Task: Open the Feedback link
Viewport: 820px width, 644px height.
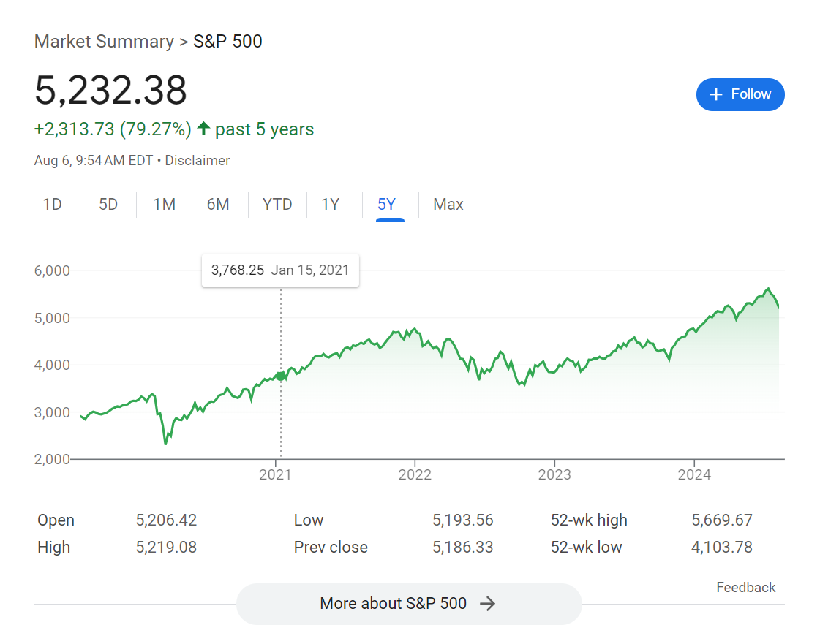Action: point(745,587)
